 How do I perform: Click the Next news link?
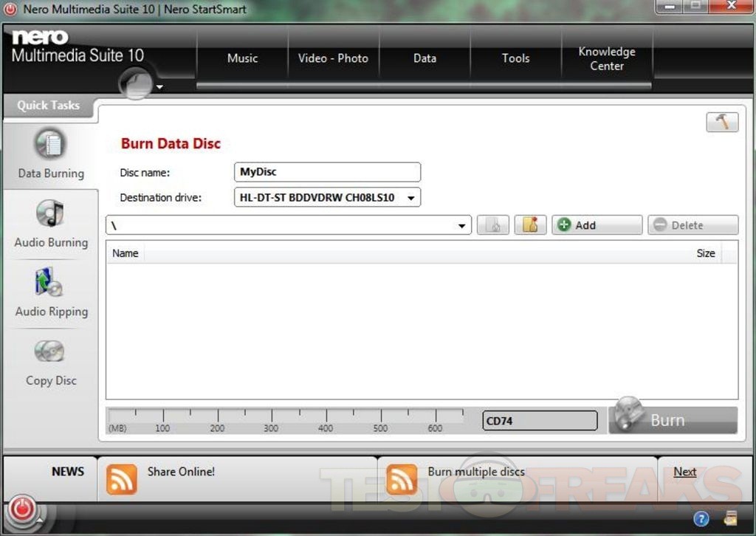pos(684,472)
